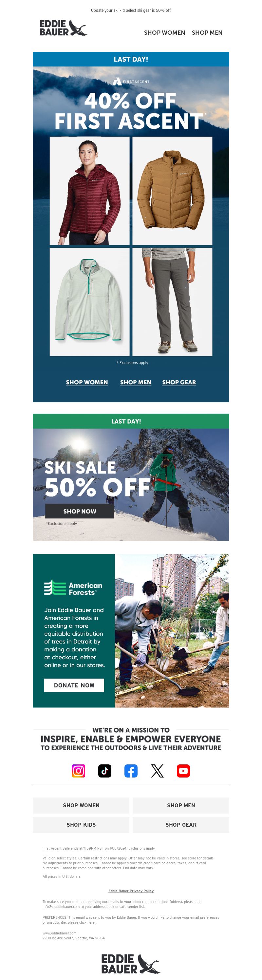
Task: Select SHOP MEN in top navigation
Action: click(207, 33)
